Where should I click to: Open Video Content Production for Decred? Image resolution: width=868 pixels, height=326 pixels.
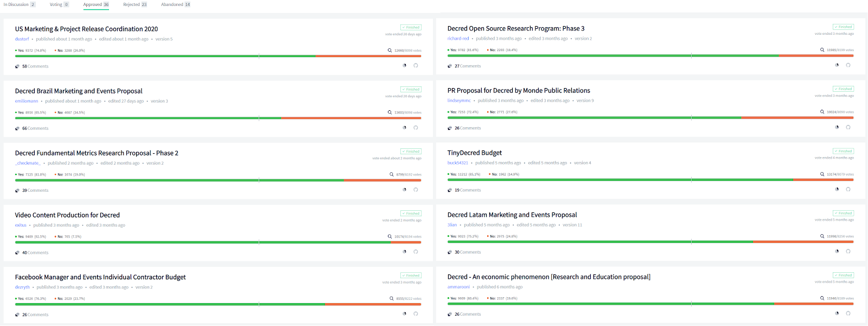click(67, 215)
